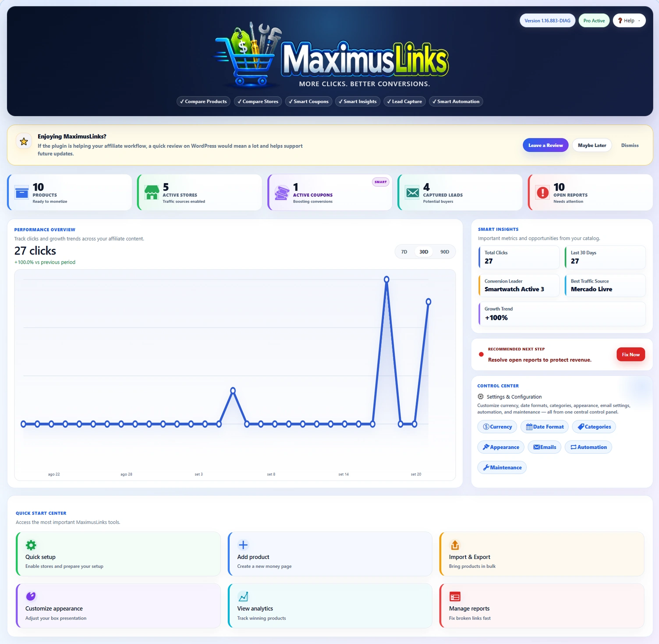659x644 pixels.
Task: Click the captured leads envelope icon
Action: 412,193
